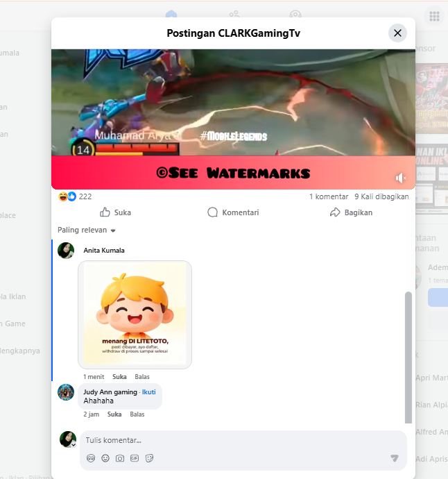Click the #MobileLegends hashtag on video
This screenshot has height=479, width=448.
tap(234, 136)
